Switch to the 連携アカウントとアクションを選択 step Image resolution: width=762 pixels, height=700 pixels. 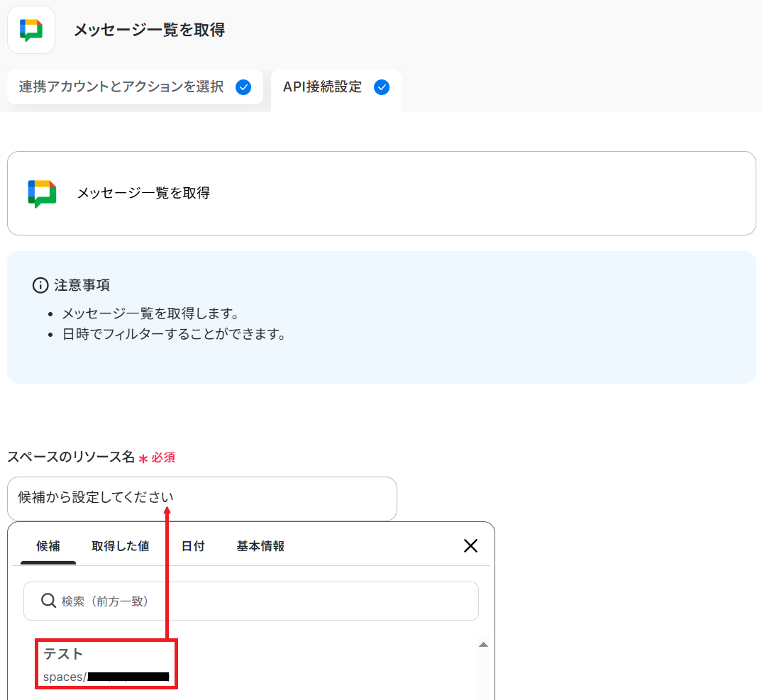coord(121,87)
